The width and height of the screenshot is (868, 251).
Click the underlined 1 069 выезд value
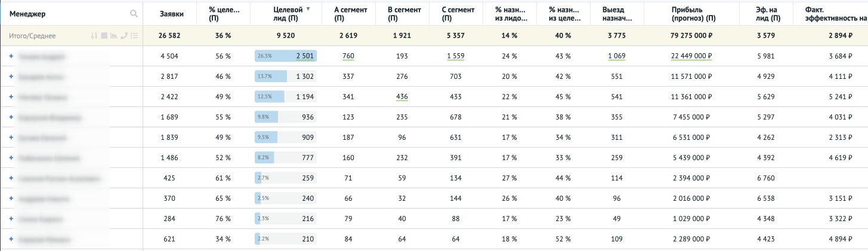tap(617, 56)
